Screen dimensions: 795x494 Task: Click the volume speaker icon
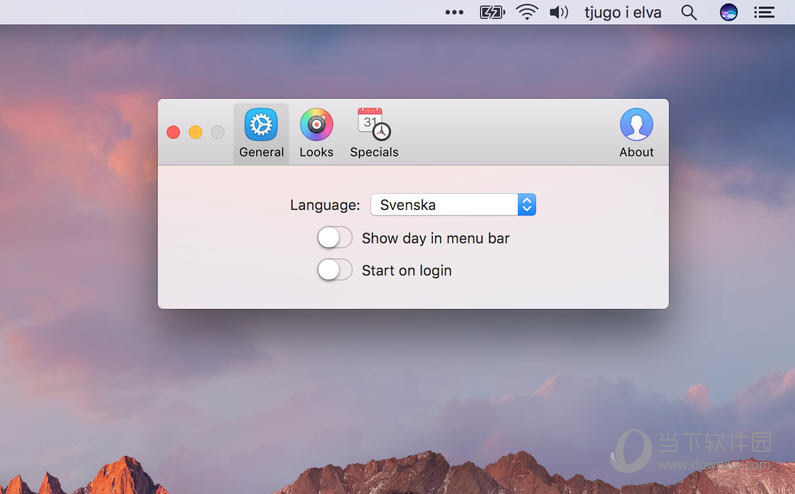(558, 12)
